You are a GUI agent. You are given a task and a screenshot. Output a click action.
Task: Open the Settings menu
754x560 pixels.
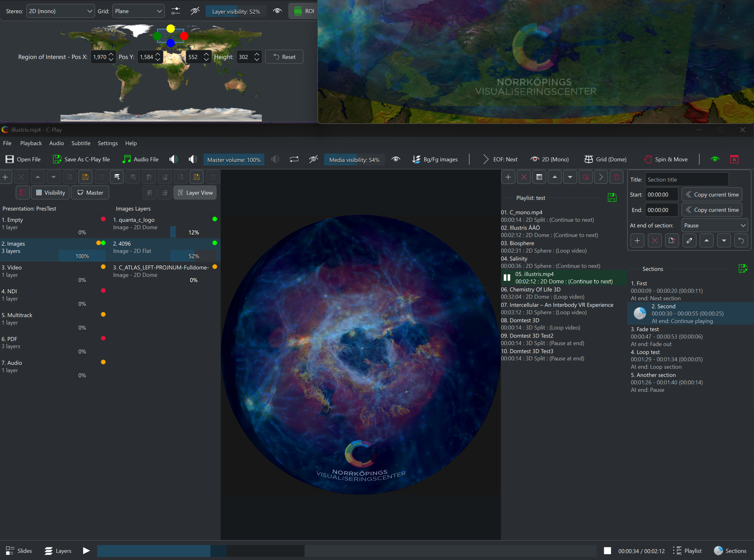pyautogui.click(x=108, y=143)
